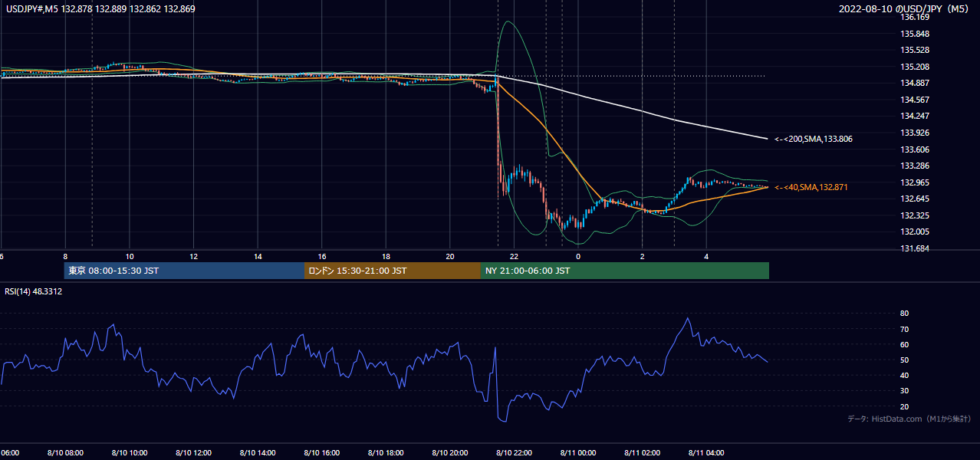Click RSI axis level 30

point(905,391)
